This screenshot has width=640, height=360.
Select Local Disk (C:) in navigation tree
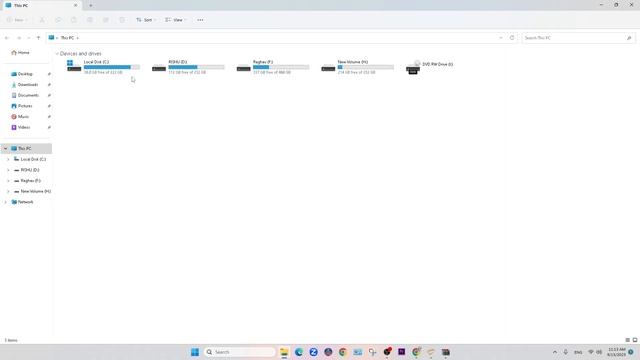click(29, 159)
